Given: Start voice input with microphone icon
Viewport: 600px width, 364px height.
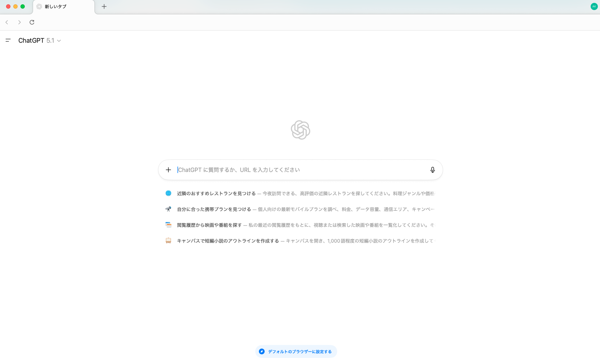Looking at the screenshot, I should (433, 170).
